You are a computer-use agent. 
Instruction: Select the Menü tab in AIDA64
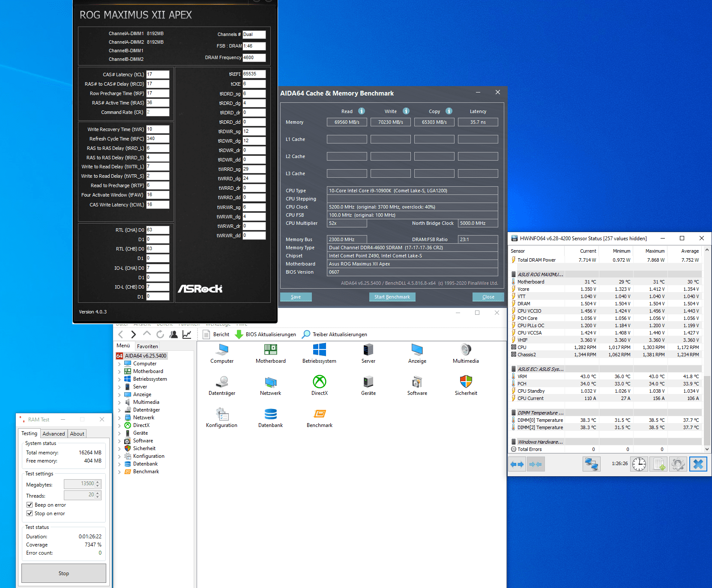123,346
